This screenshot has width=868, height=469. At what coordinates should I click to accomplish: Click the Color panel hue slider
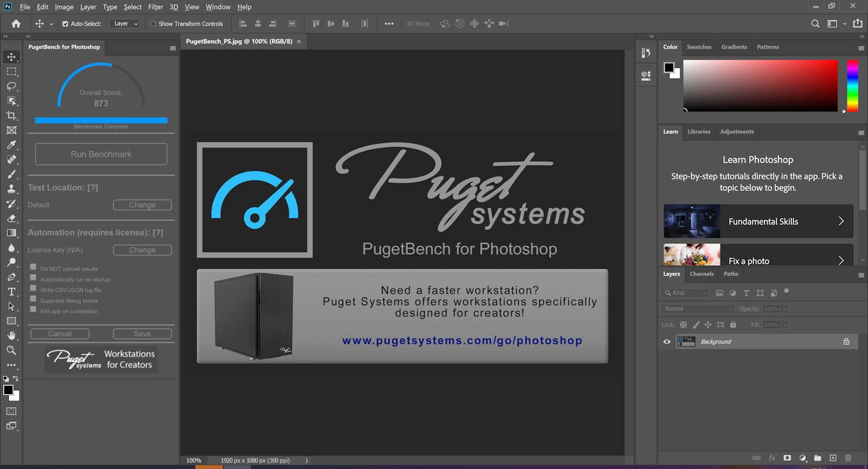coord(853,86)
